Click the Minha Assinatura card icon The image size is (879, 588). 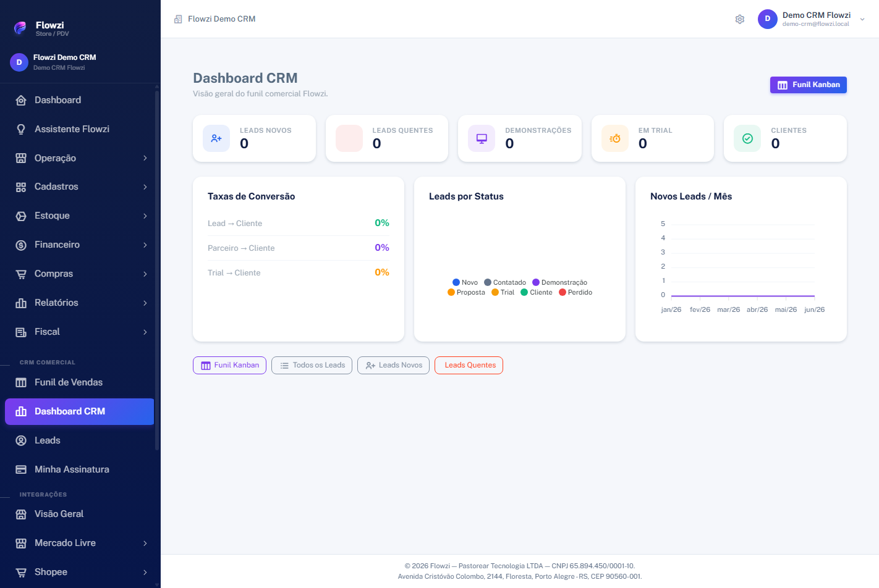coord(21,469)
